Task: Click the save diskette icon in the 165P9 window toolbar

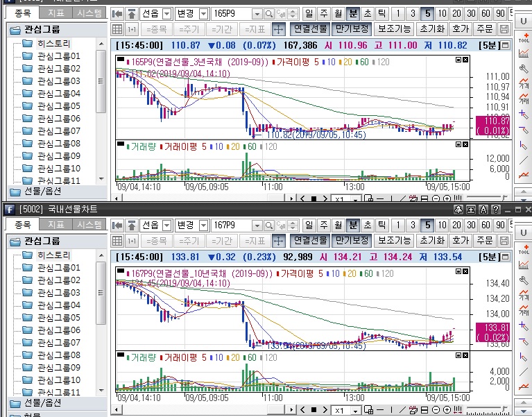Action: pyautogui.click(x=504, y=29)
